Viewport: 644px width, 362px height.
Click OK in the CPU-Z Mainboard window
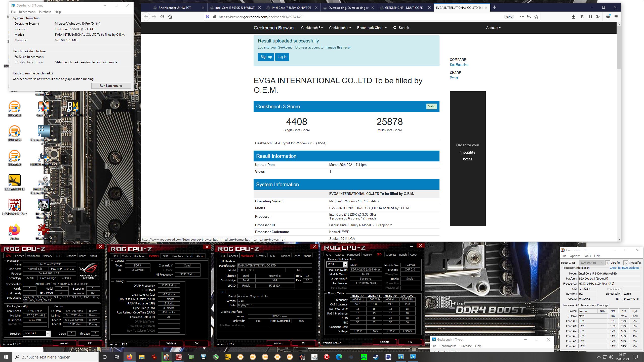(x=304, y=343)
